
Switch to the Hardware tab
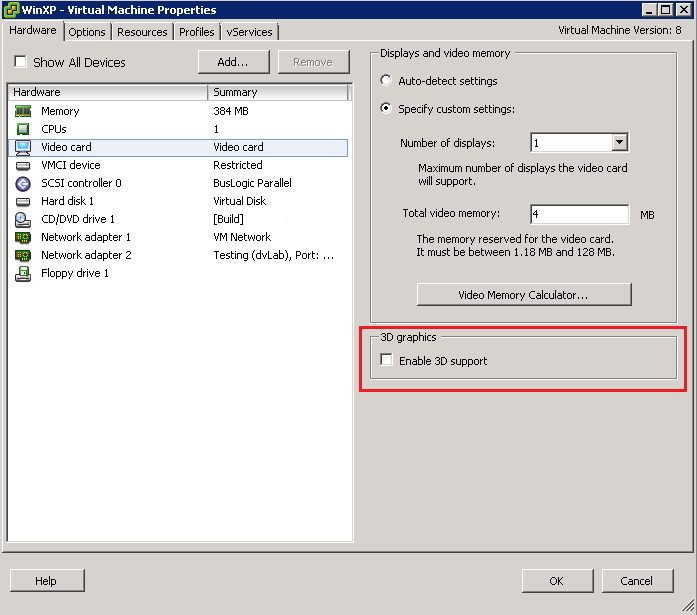33,30
